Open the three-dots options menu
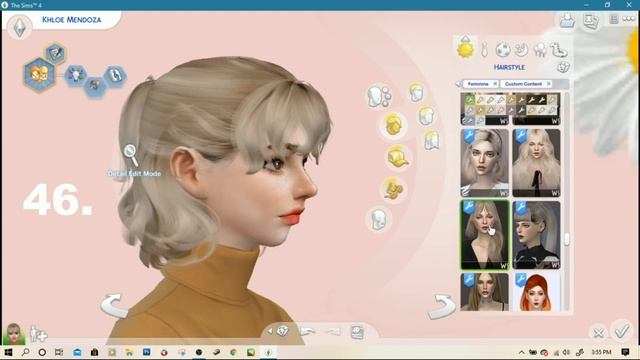640x360 pixels. 629,19
